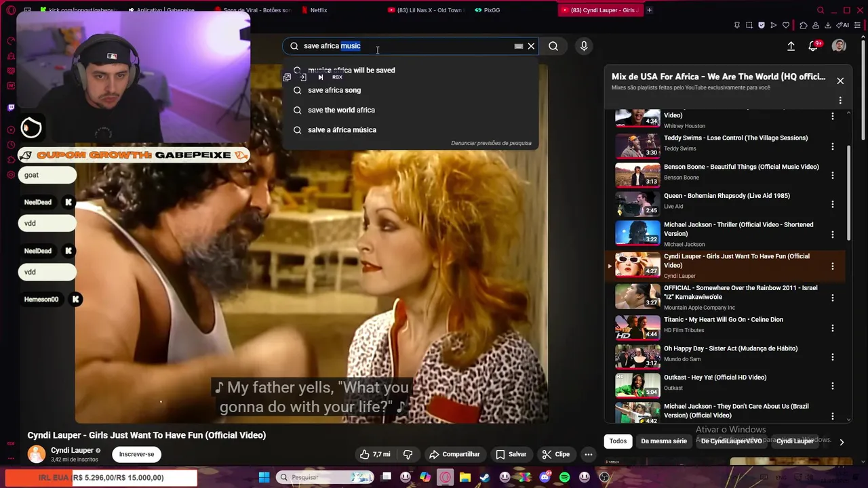The width and height of the screenshot is (868, 488).
Task: Click the 'Clipe' button
Action: click(555, 454)
